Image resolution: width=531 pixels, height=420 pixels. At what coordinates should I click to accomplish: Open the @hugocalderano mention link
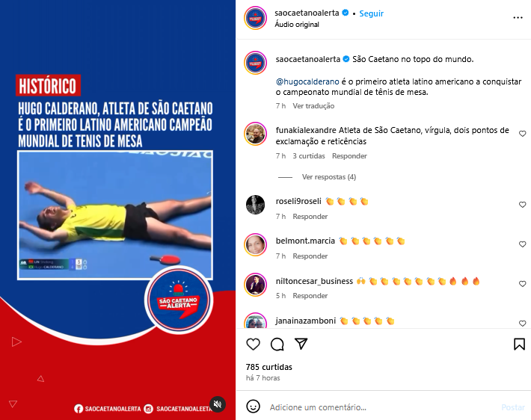tap(307, 81)
